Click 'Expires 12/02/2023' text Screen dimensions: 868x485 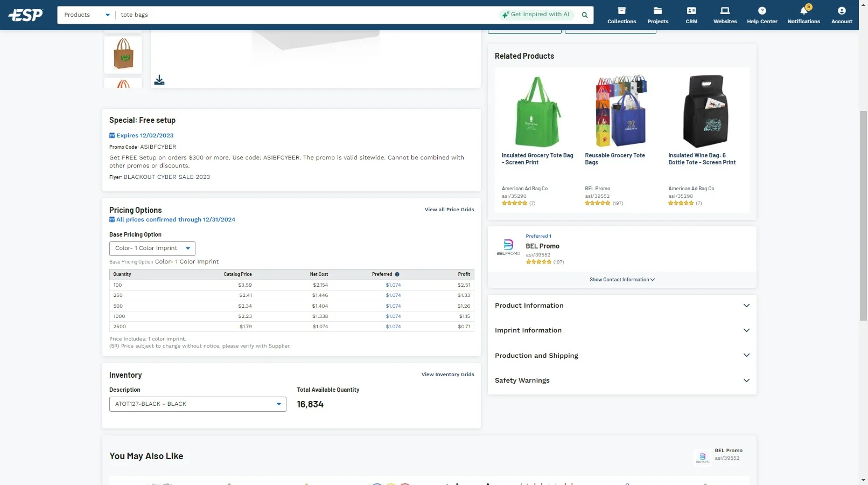145,136
